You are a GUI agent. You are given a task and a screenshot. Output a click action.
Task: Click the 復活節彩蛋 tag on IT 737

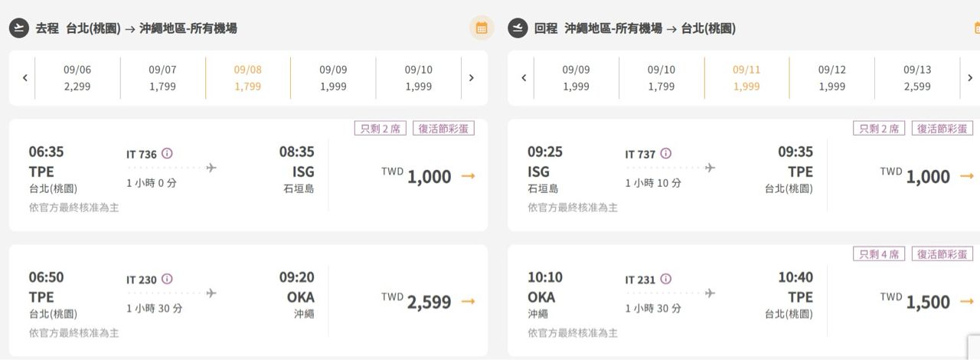(942, 129)
